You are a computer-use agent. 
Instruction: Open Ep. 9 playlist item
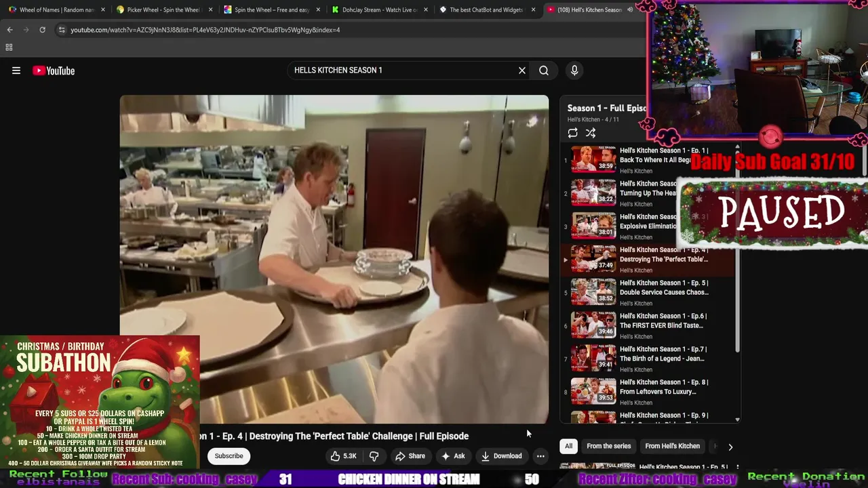tap(648, 416)
